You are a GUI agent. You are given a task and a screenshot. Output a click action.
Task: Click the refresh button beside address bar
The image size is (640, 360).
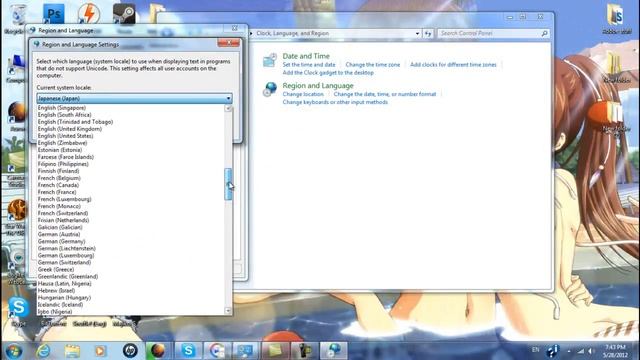coord(428,33)
